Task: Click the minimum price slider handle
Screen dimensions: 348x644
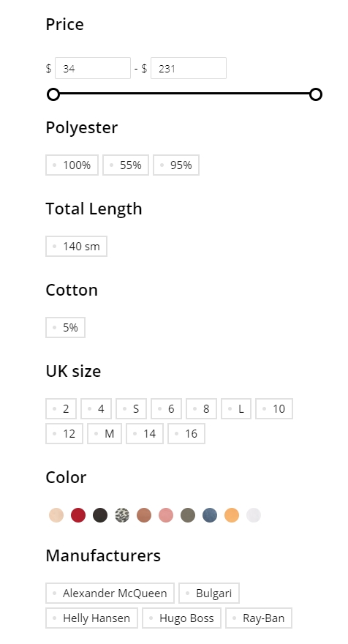Action: [x=53, y=94]
